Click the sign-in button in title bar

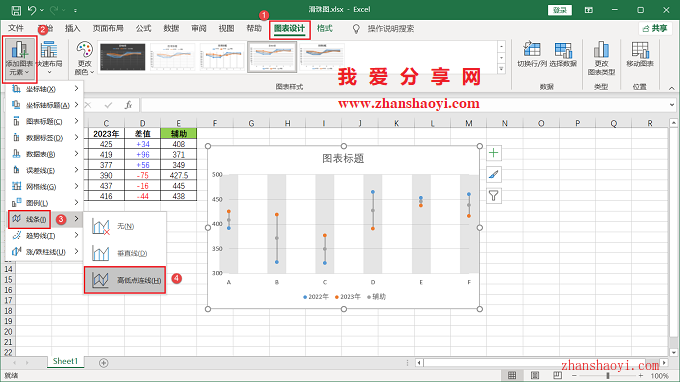coord(559,10)
